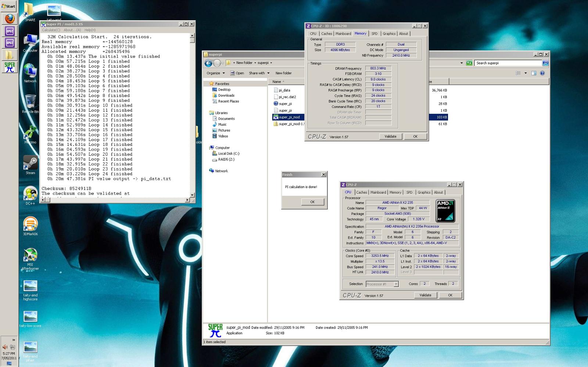Open Memory tab in lower CPU-Z window
588x367 pixels.
point(395,192)
